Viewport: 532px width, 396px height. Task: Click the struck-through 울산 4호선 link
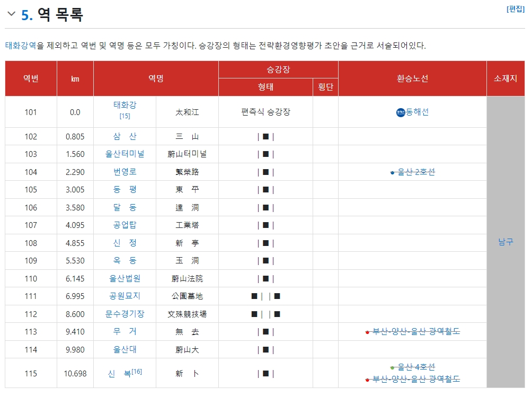coord(416,367)
